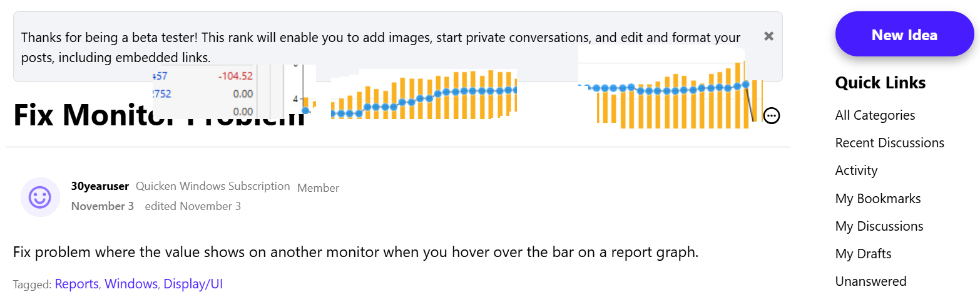Open 30yearuser's profile link

click(100, 186)
